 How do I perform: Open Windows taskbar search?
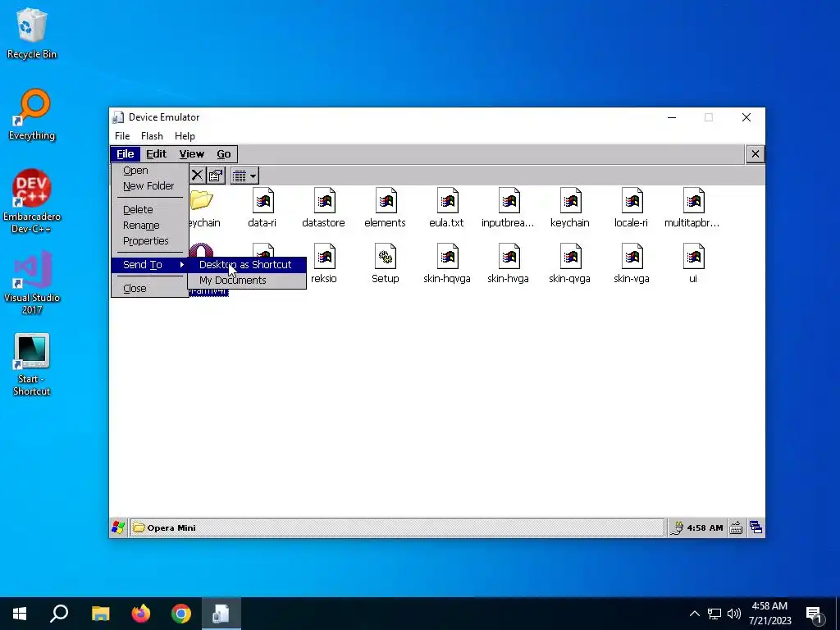tap(59, 614)
